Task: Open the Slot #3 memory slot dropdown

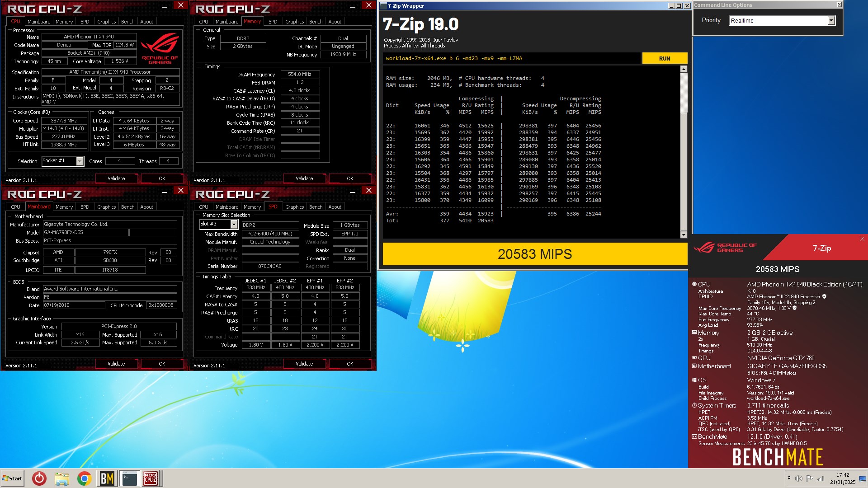Action: (234, 224)
